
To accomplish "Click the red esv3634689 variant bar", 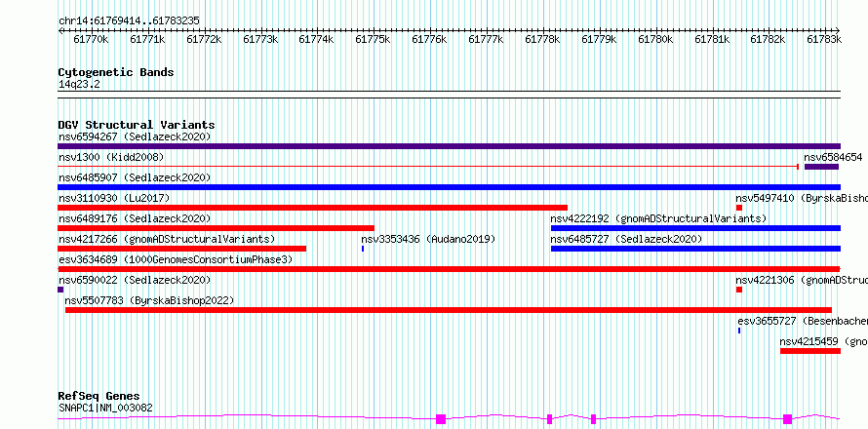I will [449, 269].
